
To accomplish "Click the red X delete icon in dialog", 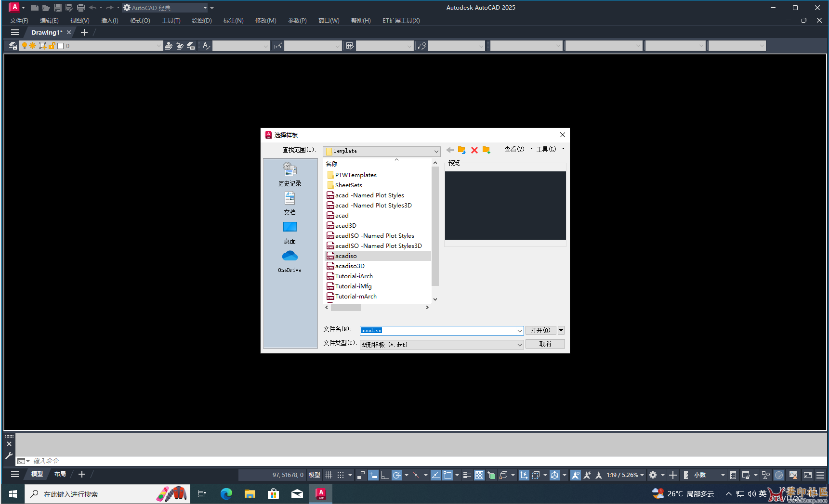I will click(474, 150).
